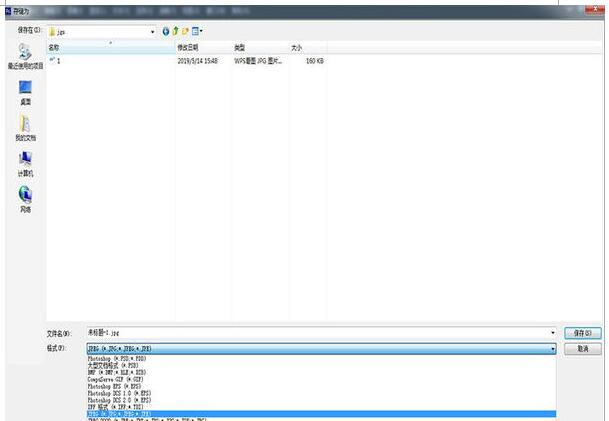
Task: Open Computer (计算机) in sidebar
Action: (x=25, y=164)
